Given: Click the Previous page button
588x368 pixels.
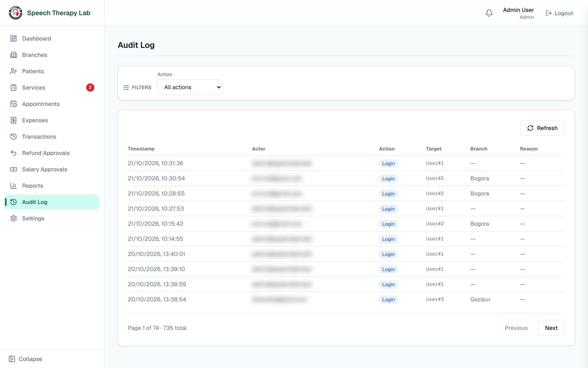Looking at the screenshot, I should [516, 328].
